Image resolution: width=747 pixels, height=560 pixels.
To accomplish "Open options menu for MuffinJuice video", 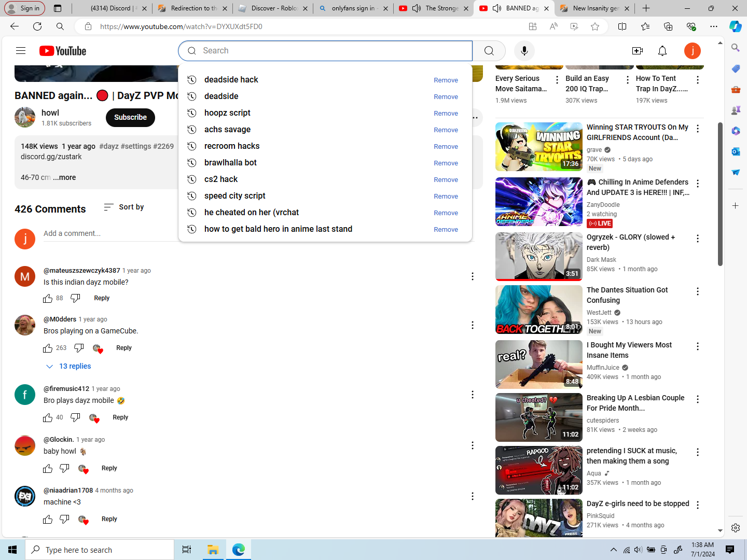I will pyautogui.click(x=698, y=346).
